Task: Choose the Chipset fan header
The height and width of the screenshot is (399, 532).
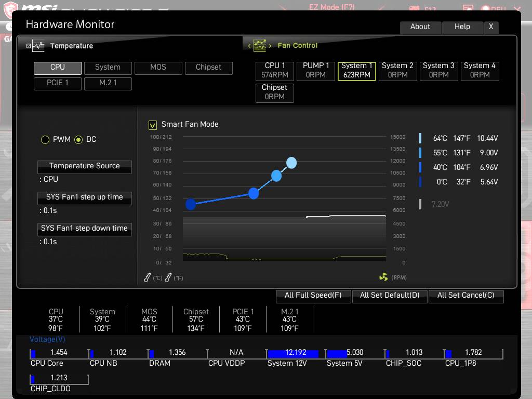Action: pos(275,92)
